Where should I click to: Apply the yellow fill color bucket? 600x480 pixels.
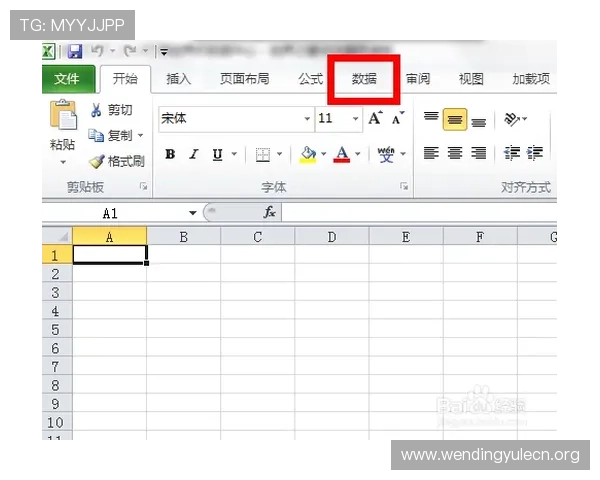click(x=308, y=154)
